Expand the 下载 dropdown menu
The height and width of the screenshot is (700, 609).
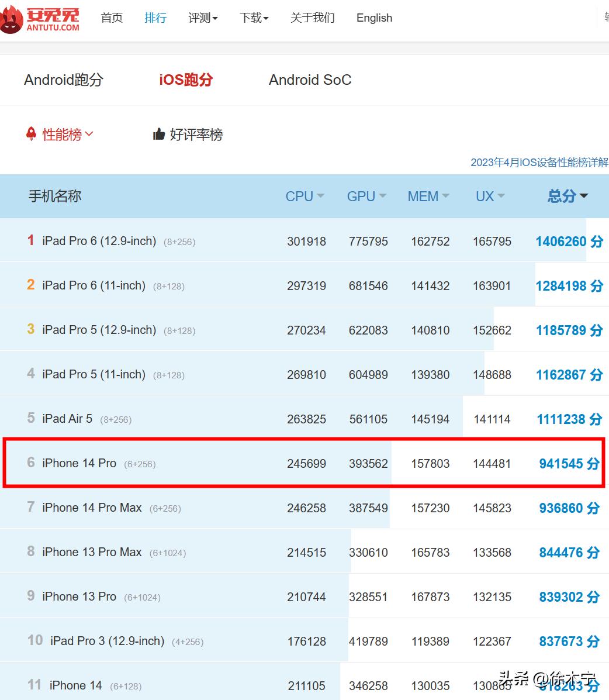[x=254, y=18]
